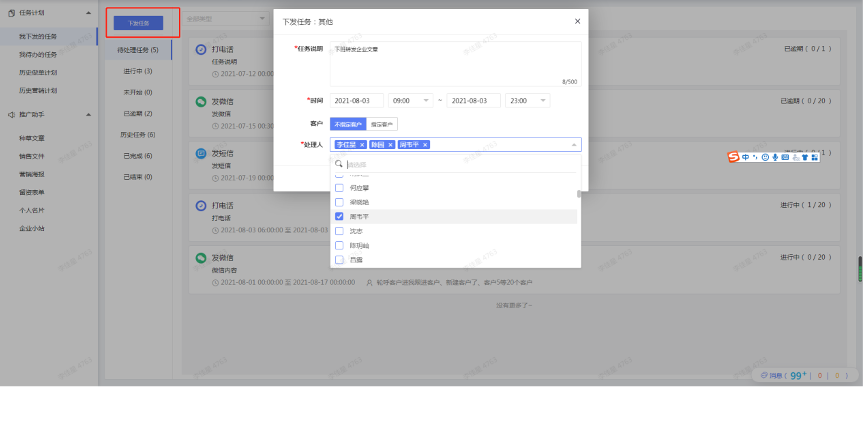The height and width of the screenshot is (422, 864).
Task: Click the magnifier icon in handler search
Action: [x=339, y=164]
